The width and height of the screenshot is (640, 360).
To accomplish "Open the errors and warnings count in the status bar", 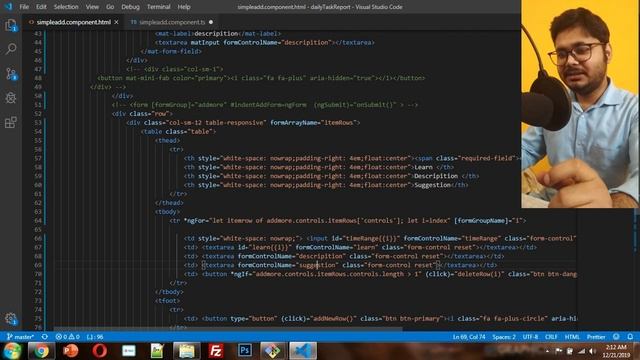I will coord(68,337).
